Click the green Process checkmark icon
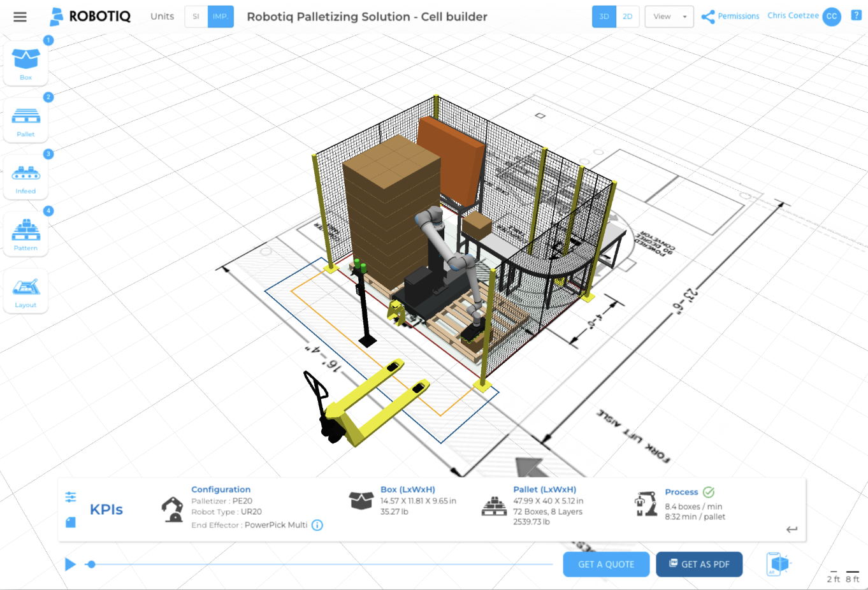Image resolution: width=868 pixels, height=590 pixels. click(709, 492)
